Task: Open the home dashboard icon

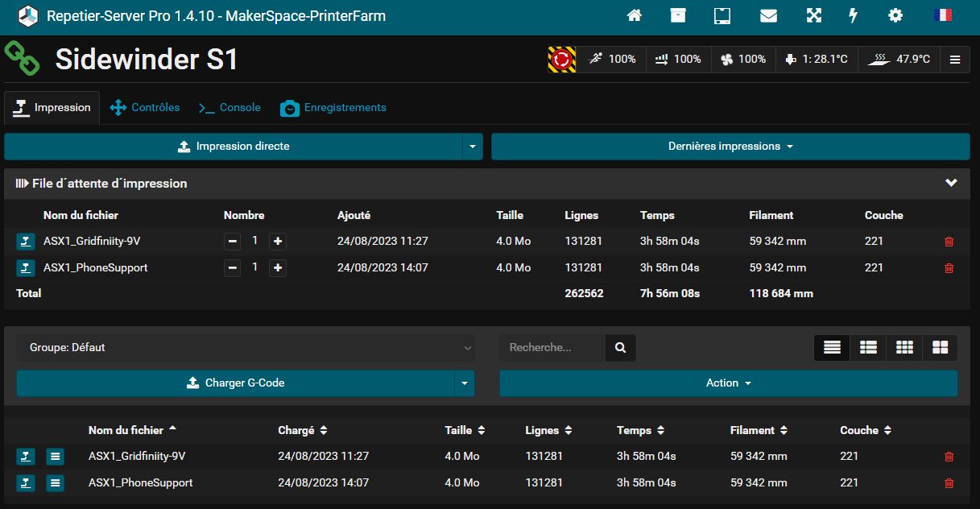Action: click(x=635, y=15)
